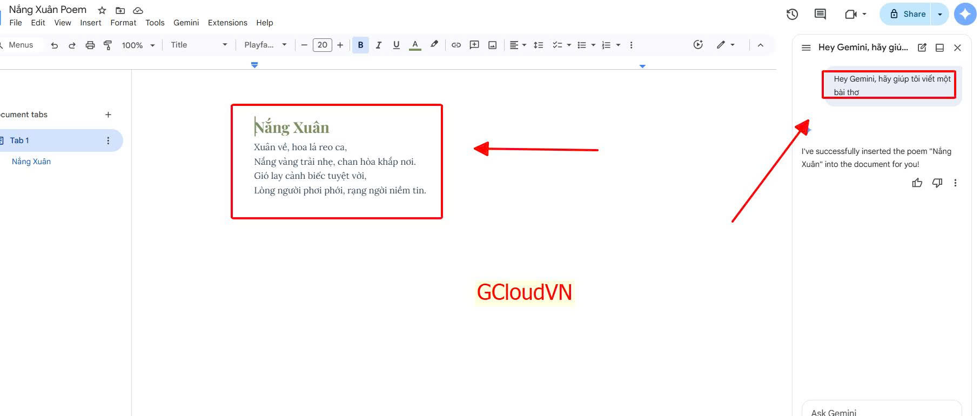Open the Extensions menu
The height and width of the screenshot is (416, 980).
(227, 23)
